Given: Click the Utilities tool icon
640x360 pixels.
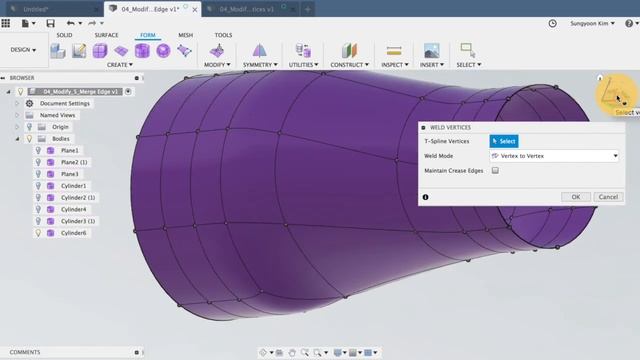Looking at the screenshot, I should [303, 50].
